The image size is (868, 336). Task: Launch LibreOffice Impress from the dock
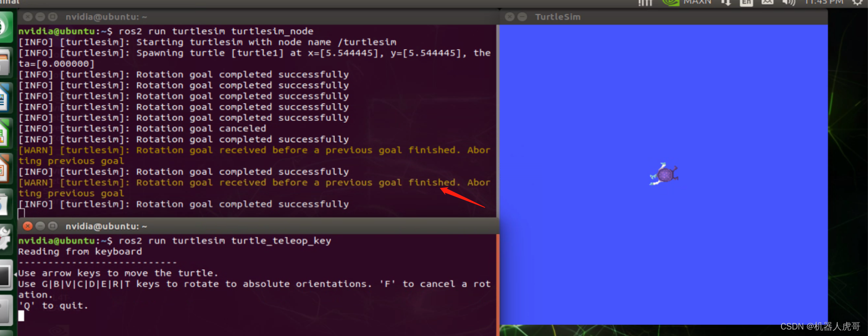pyautogui.click(x=5, y=168)
